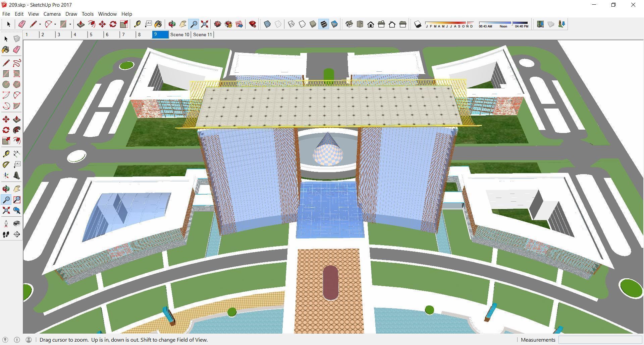Image resolution: width=644 pixels, height=345 pixels.
Task: Toggle terrain display icon
Action: point(551,24)
